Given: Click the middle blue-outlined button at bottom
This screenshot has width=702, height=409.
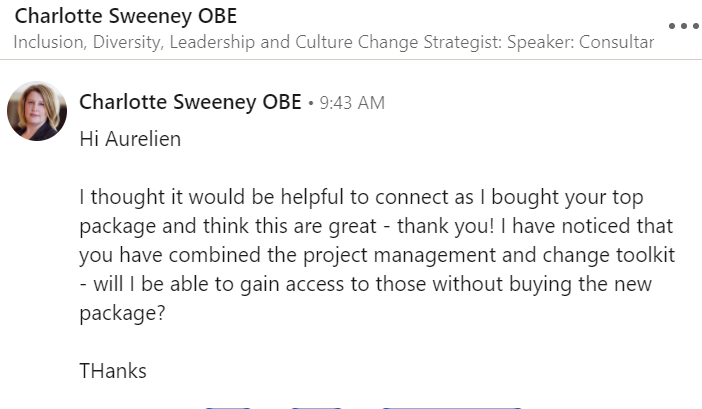Looking at the screenshot, I should coord(316,406).
